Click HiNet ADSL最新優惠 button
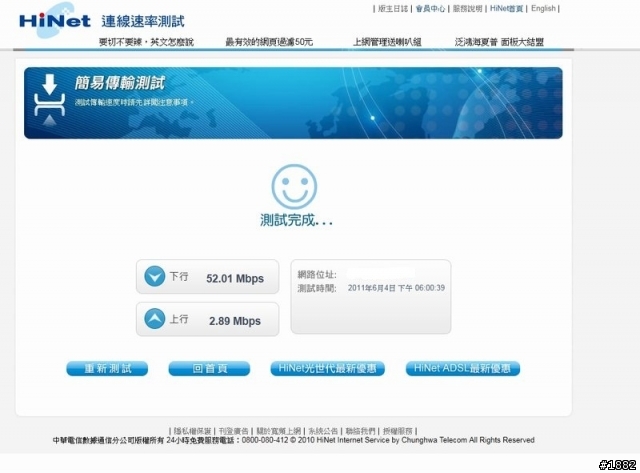 tap(462, 369)
